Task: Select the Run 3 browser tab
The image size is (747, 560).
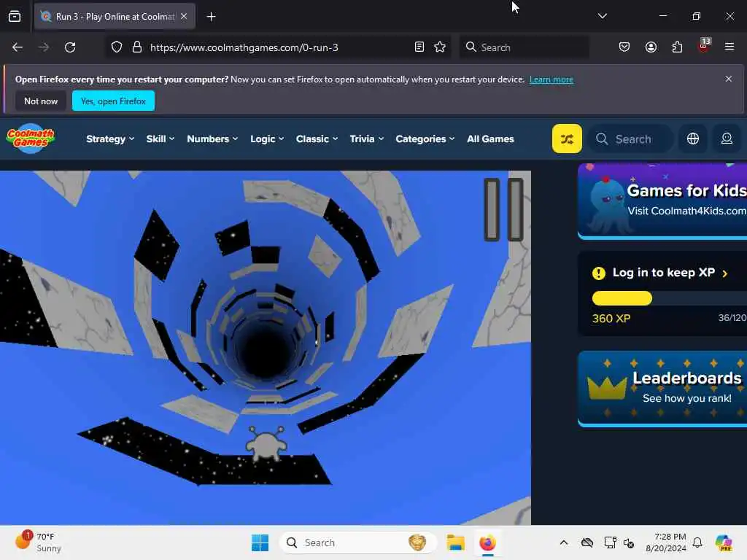Action: 115,17
